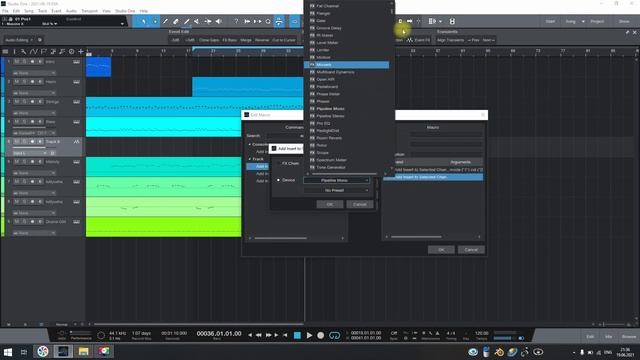640x360 pixels.
Task: Mute Track 6
Action: [x=17, y=142]
